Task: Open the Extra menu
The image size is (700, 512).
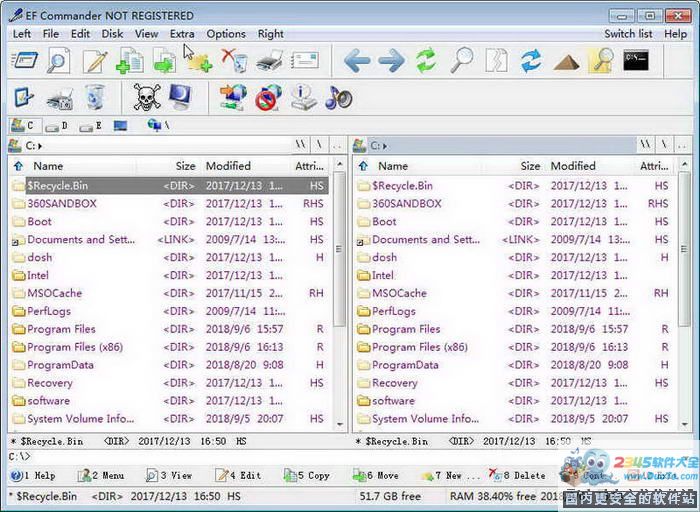Action: (x=182, y=34)
